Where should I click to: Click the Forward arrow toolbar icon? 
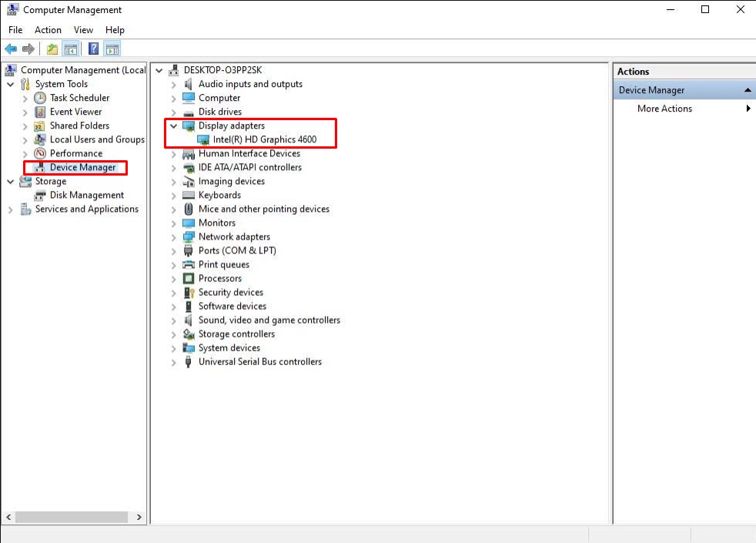tap(28, 49)
